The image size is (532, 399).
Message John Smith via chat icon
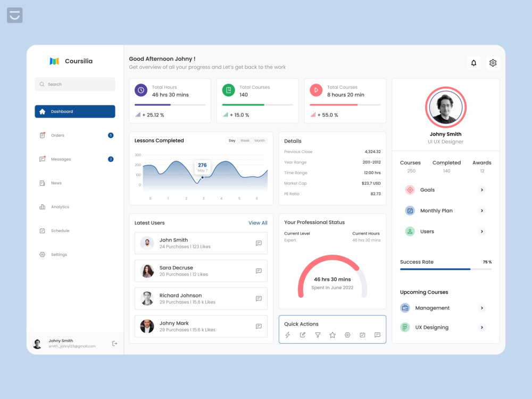point(259,243)
